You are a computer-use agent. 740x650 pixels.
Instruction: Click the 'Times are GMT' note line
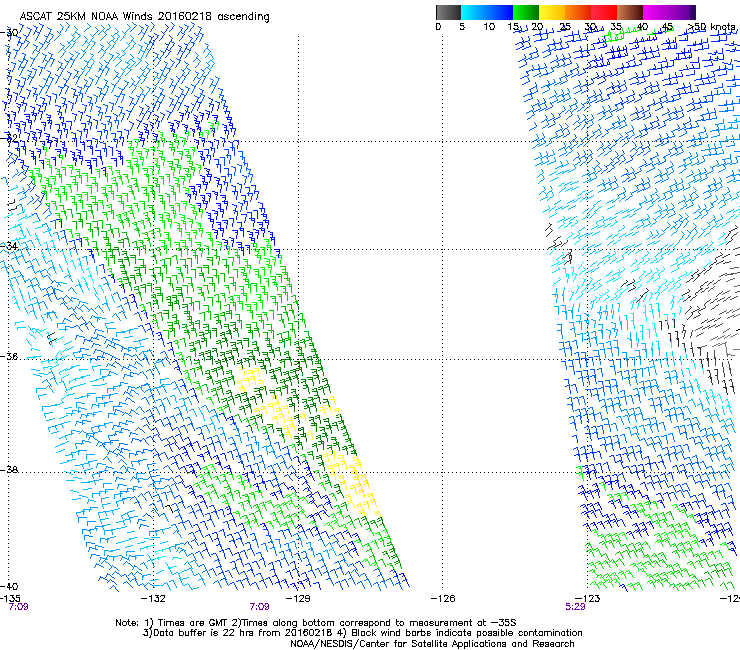pos(316,623)
